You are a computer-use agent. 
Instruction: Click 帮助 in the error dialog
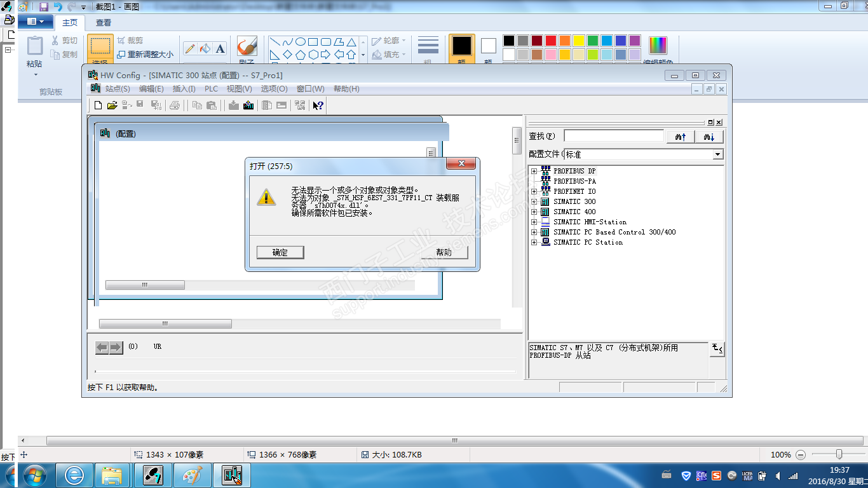click(444, 252)
